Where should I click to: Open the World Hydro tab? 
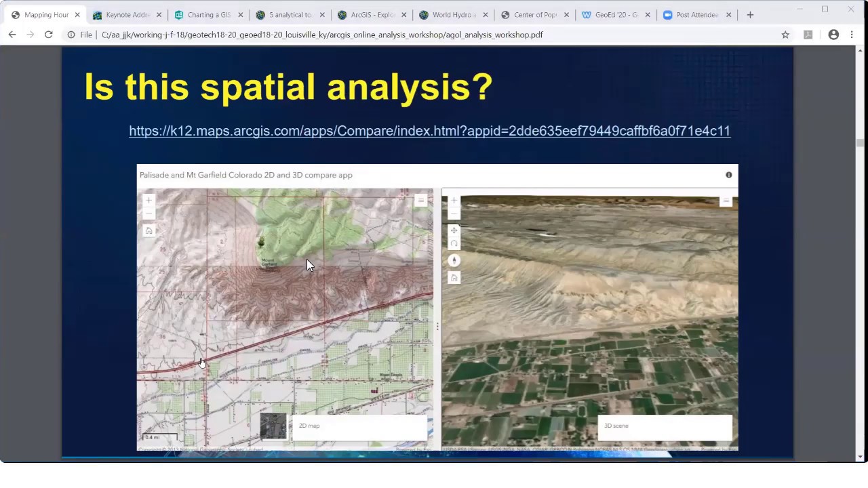point(453,15)
